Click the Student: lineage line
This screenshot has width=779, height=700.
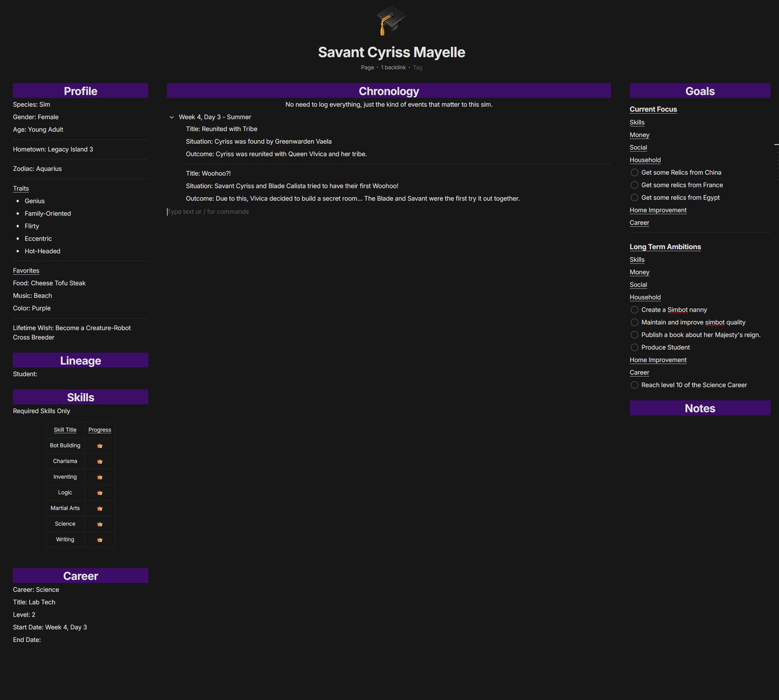(25, 374)
